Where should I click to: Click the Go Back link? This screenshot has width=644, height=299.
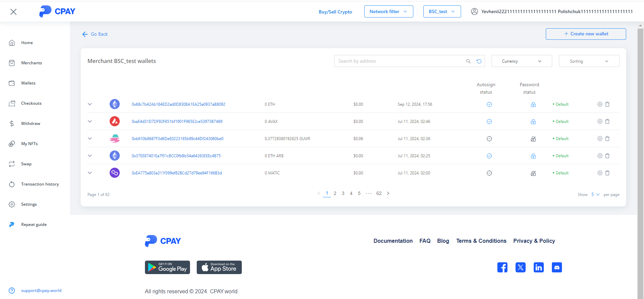[x=95, y=34]
